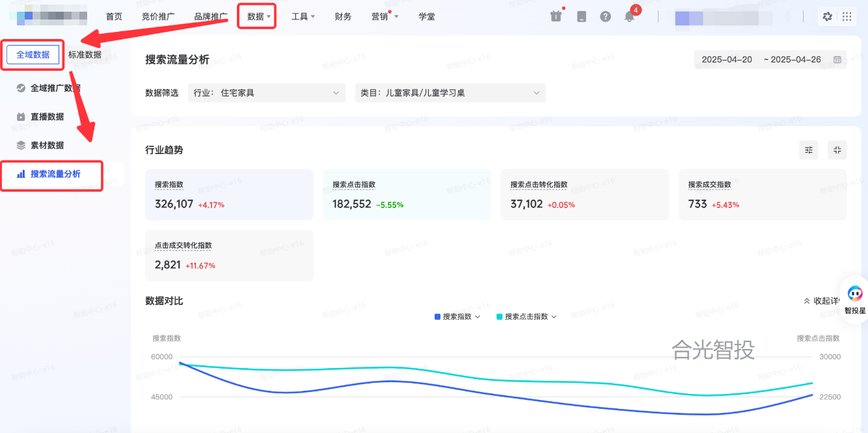Image resolution: width=868 pixels, height=433 pixels.
Task: Open 财务 in top navigation
Action: point(343,16)
